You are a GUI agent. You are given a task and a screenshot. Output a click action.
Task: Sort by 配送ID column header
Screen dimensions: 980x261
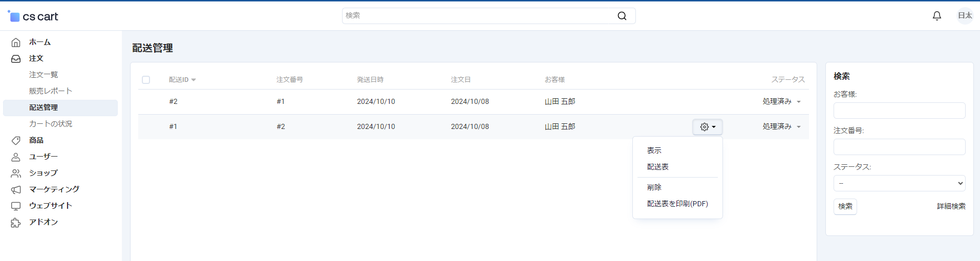tap(182, 80)
